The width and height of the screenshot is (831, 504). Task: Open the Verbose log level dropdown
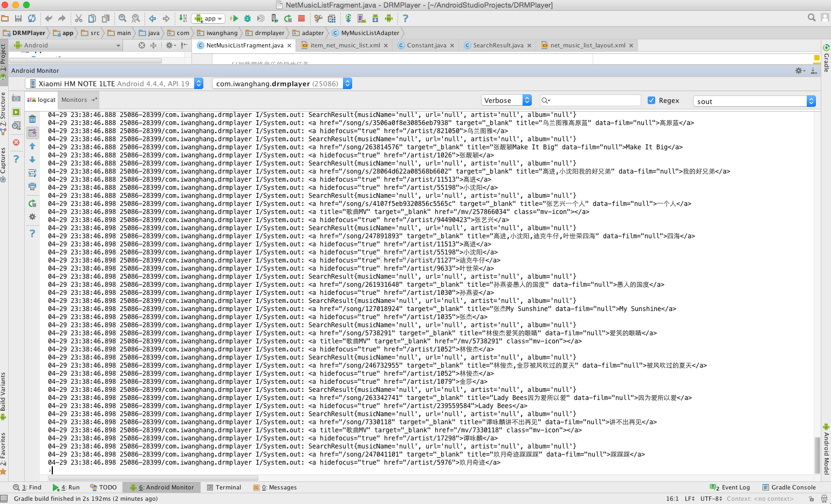pyautogui.click(x=506, y=100)
